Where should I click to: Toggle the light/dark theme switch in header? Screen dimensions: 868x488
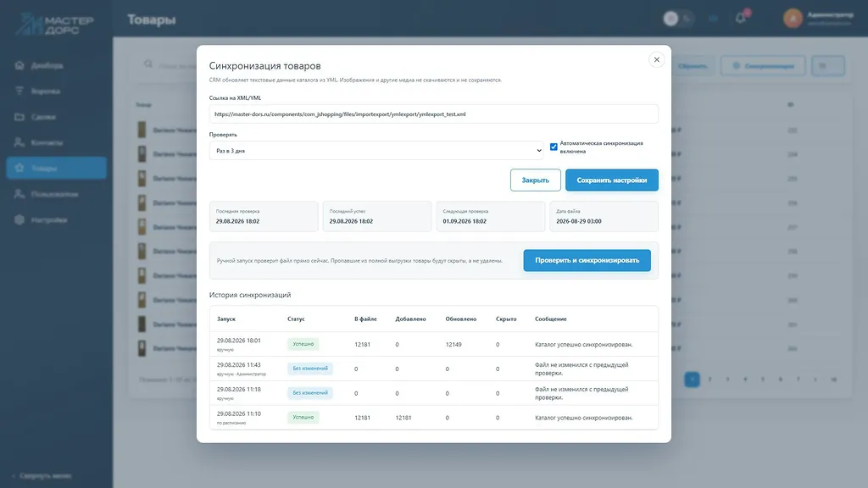tap(679, 19)
